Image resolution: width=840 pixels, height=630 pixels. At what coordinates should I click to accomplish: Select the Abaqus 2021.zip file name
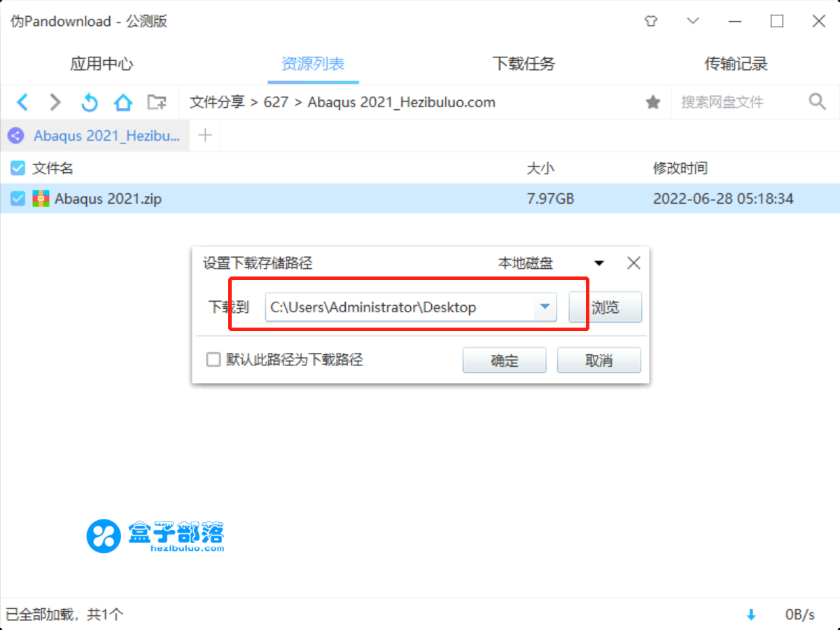click(108, 199)
